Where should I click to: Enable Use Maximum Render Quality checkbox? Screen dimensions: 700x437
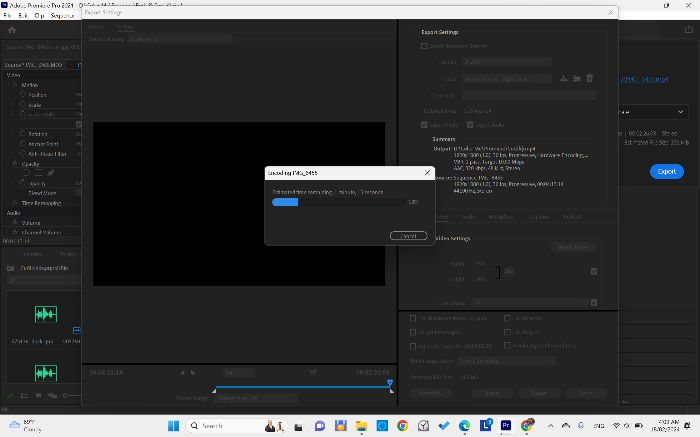[x=413, y=318]
